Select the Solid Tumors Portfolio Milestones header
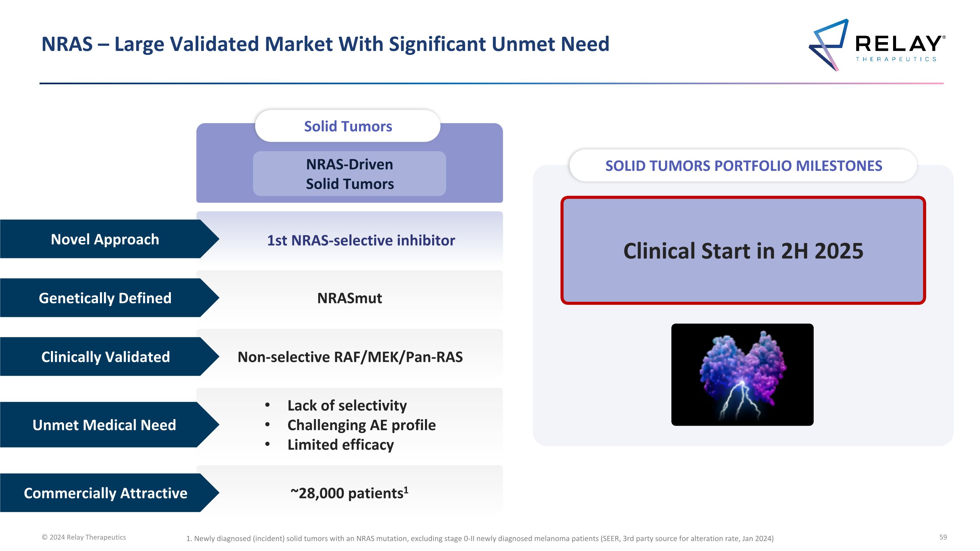Viewport: 980px width, 551px height. (743, 166)
